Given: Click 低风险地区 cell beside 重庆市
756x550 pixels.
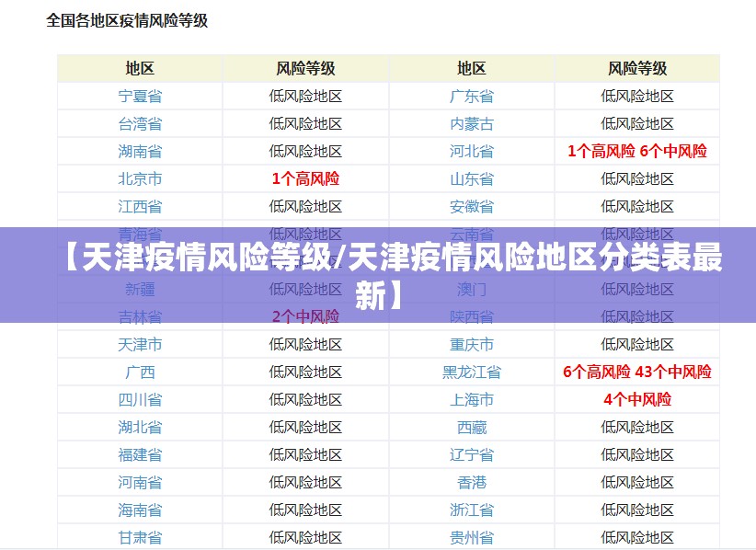Looking at the screenshot, I should click(637, 344).
